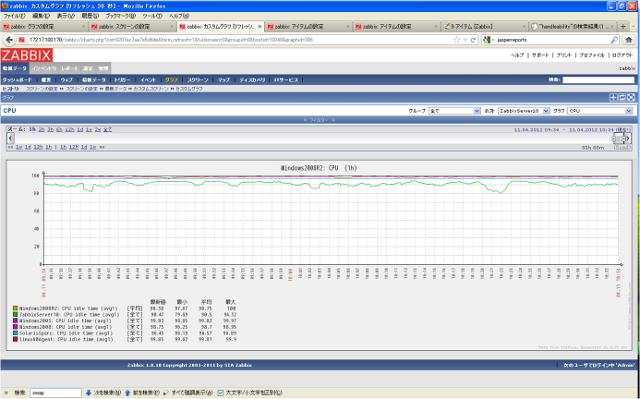Click the サポート link
The image size is (640, 399).
(x=540, y=55)
